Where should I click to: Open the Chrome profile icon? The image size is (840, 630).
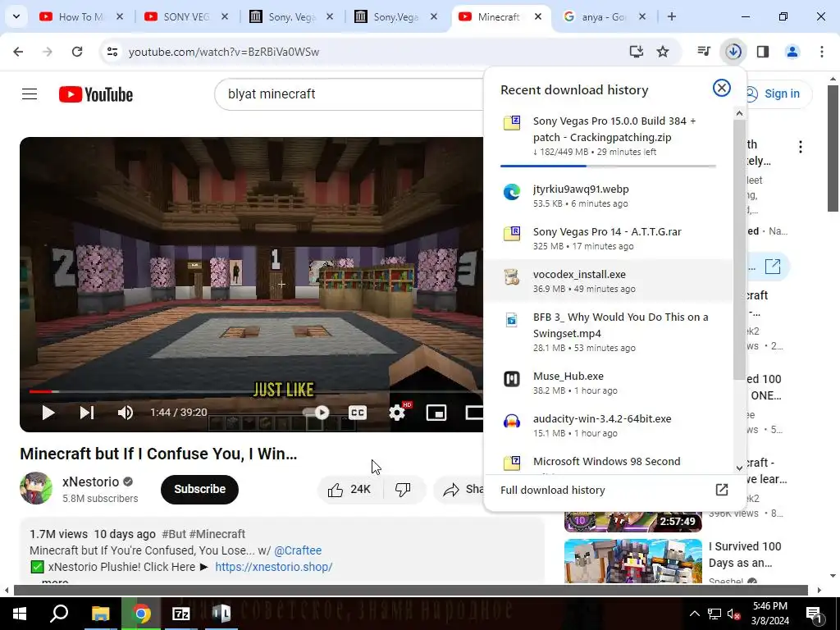pos(792,52)
